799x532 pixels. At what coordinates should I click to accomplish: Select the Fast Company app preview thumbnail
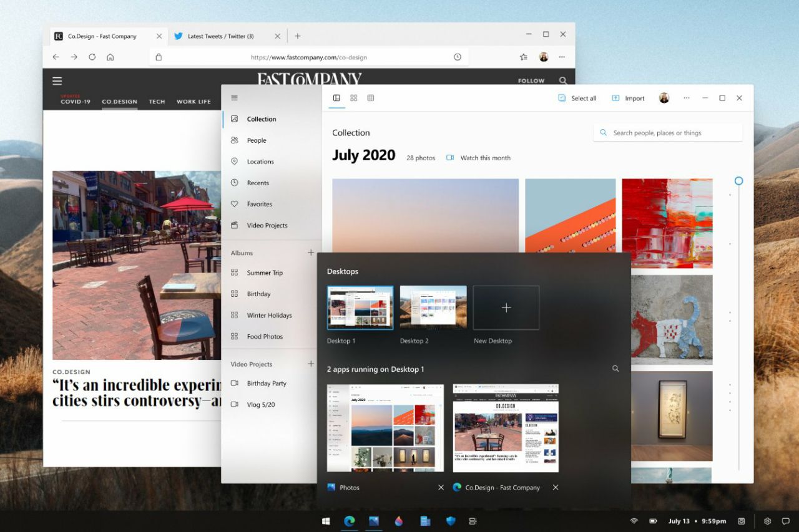[506, 428]
